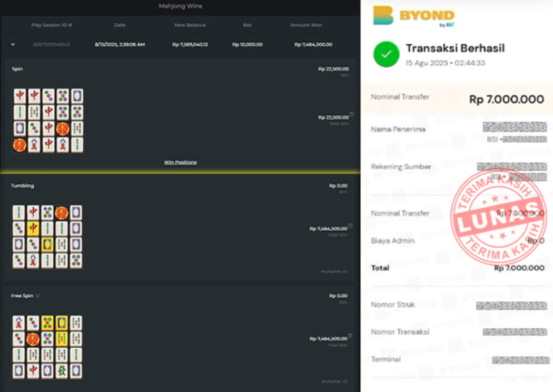Screen dimensions: 553x392
Task: Click the Multiplier x2 text
Action: tap(334, 381)
